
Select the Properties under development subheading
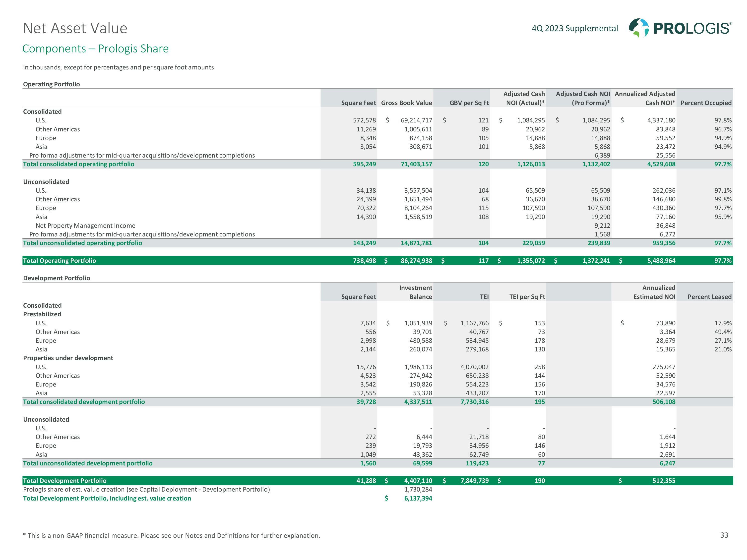coord(68,358)
